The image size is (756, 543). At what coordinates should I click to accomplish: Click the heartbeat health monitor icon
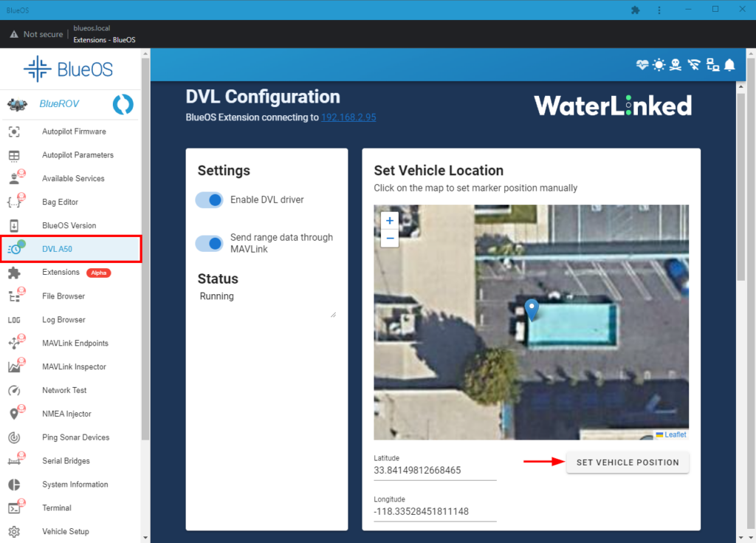(642, 65)
